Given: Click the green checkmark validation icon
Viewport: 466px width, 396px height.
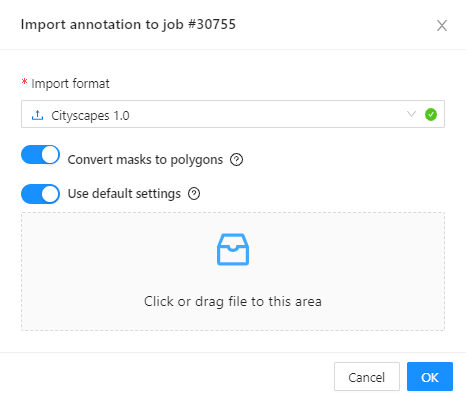Looking at the screenshot, I should [x=431, y=115].
